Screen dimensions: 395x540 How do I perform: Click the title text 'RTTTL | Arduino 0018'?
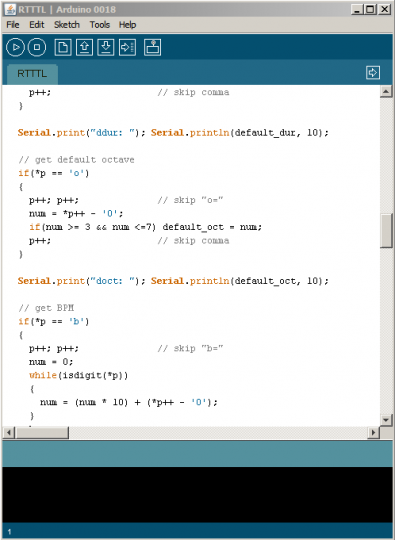pyautogui.click(x=67, y=9)
